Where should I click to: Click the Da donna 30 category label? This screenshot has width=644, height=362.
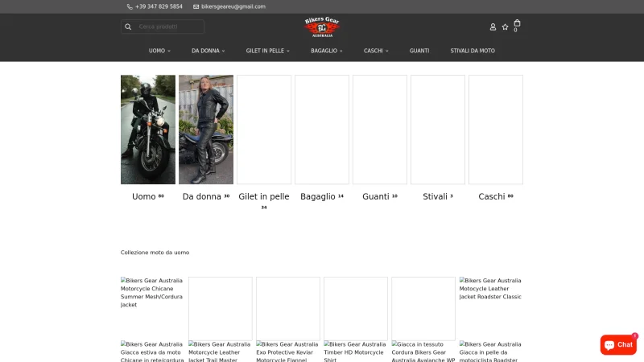point(206,196)
